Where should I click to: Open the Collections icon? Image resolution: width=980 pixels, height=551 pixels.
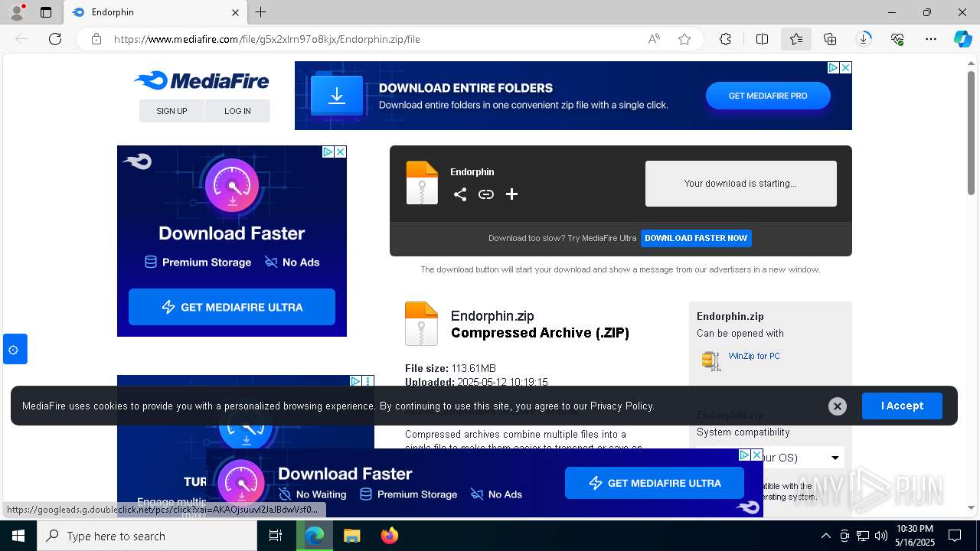830,39
